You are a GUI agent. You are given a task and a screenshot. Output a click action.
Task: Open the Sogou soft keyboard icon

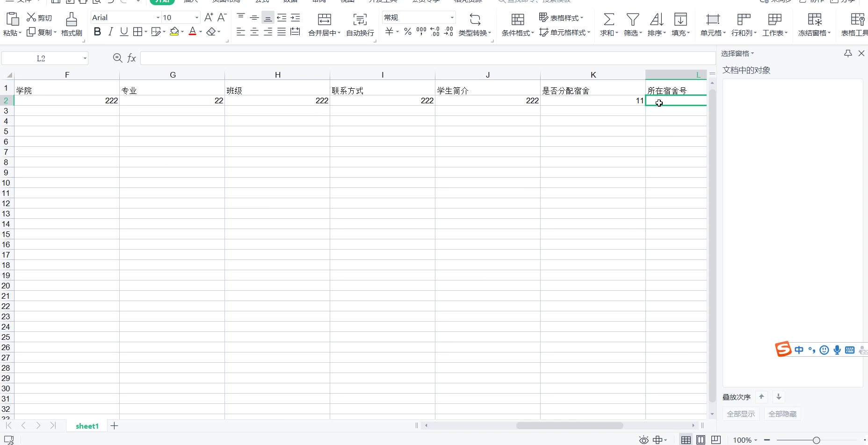850,350
